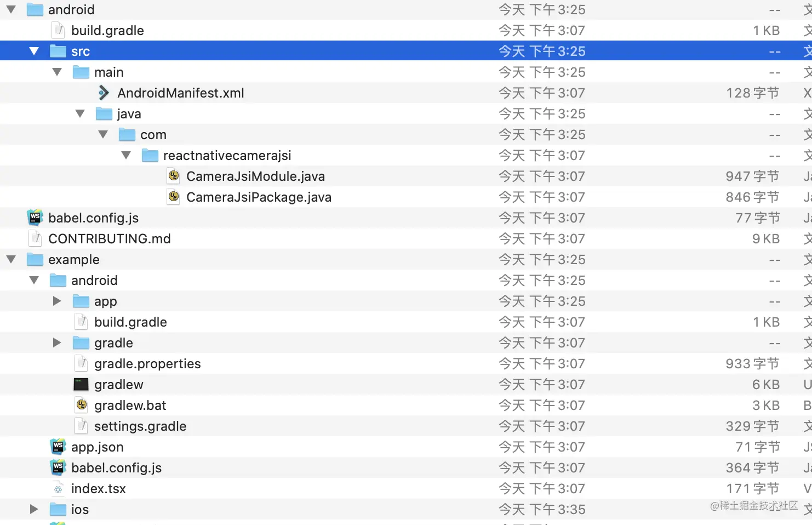Click the app.json WebStorm icon
This screenshot has height=525, width=812.
58,447
